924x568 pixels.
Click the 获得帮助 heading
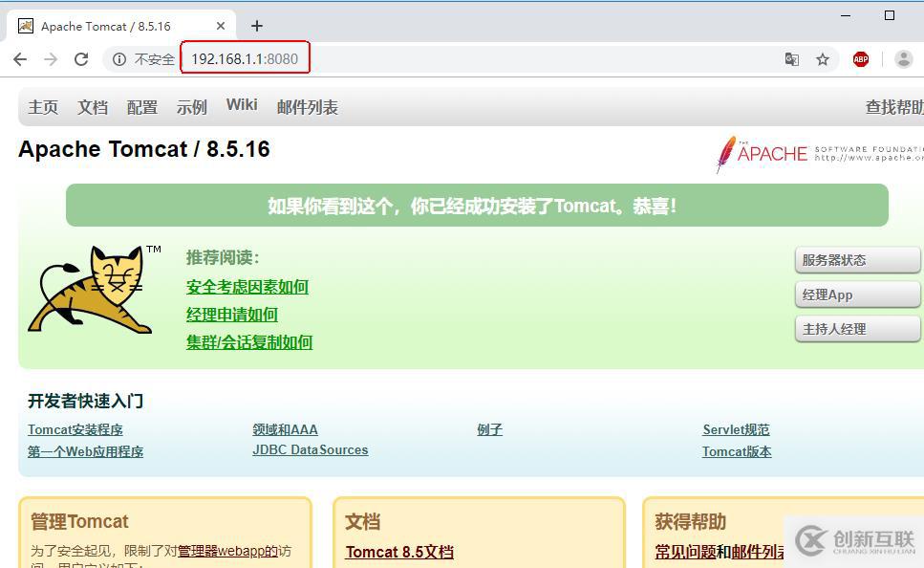[690, 522]
